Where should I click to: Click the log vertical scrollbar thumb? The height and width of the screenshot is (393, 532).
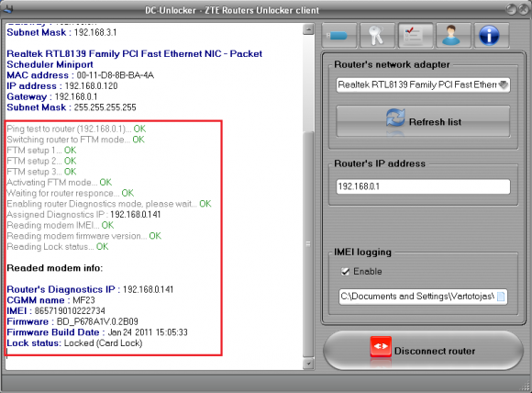click(x=308, y=244)
